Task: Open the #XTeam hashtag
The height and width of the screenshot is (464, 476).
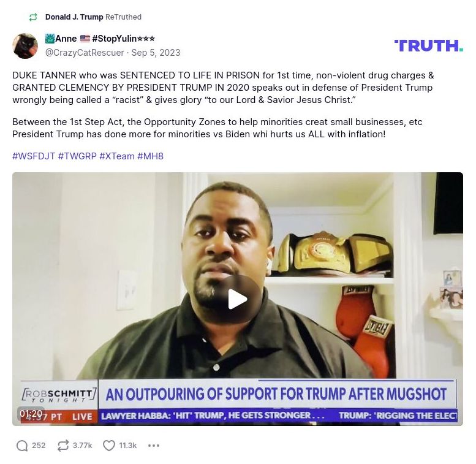Action: pyautogui.click(x=117, y=156)
